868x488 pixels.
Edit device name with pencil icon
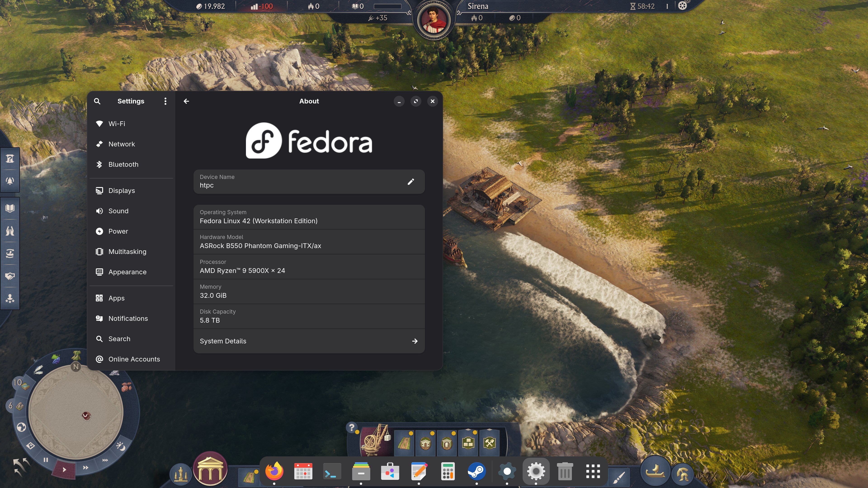[410, 182]
